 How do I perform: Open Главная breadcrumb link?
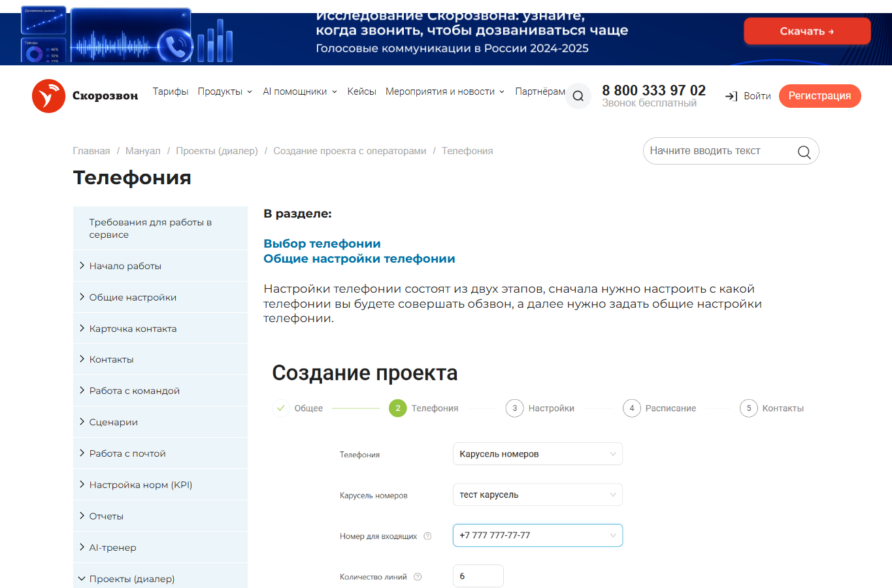(91, 151)
